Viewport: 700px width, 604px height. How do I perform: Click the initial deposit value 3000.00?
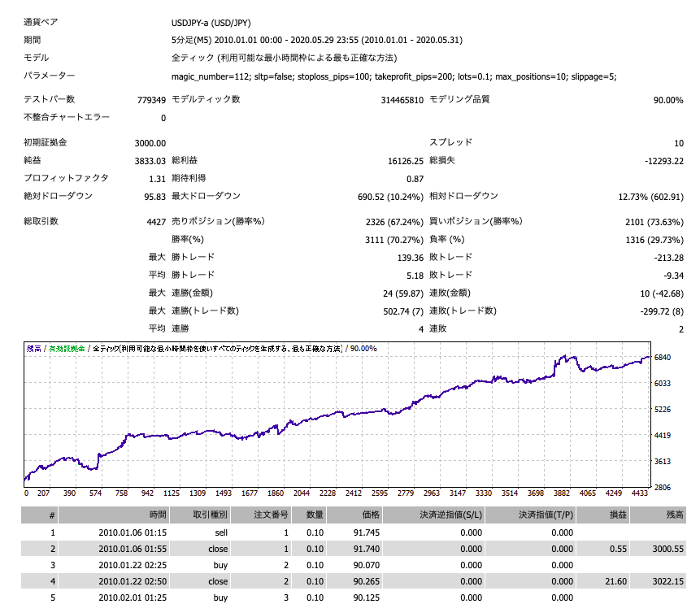point(150,143)
